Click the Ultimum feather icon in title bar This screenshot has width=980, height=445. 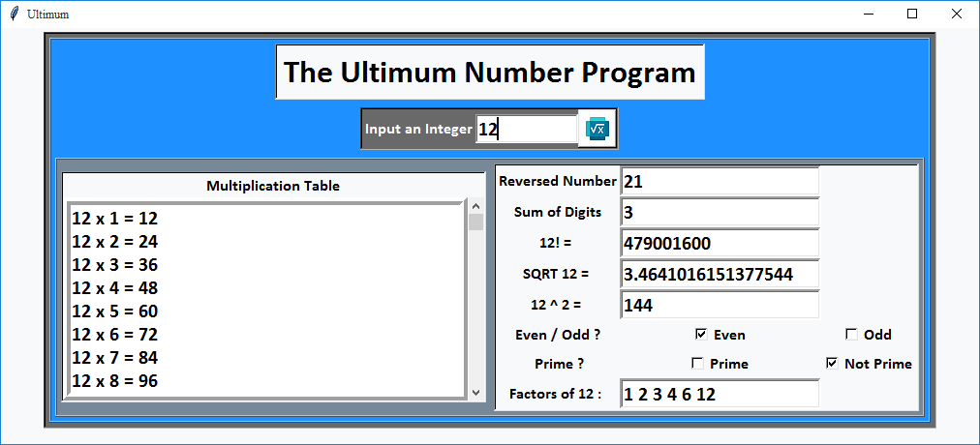[x=15, y=14]
